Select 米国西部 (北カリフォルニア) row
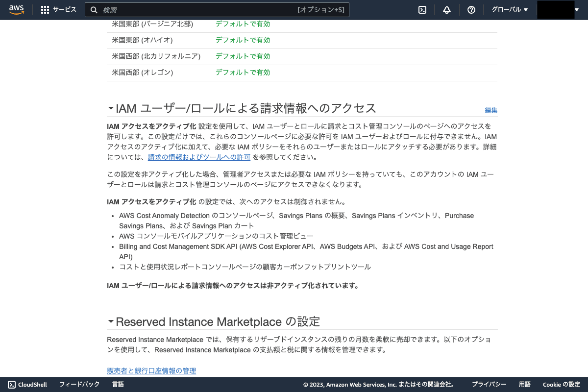Screen dimensions: 588x392 302,56
